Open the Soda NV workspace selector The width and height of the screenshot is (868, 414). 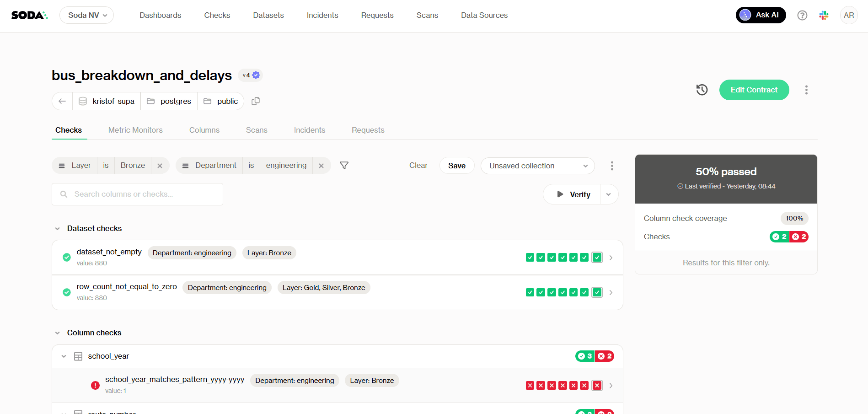[86, 15]
